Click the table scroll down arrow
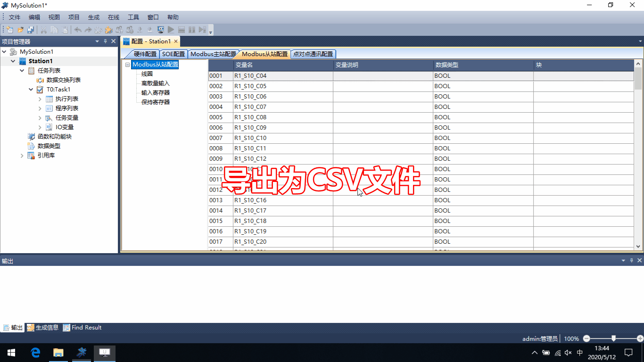The width and height of the screenshot is (644, 362). (x=638, y=246)
